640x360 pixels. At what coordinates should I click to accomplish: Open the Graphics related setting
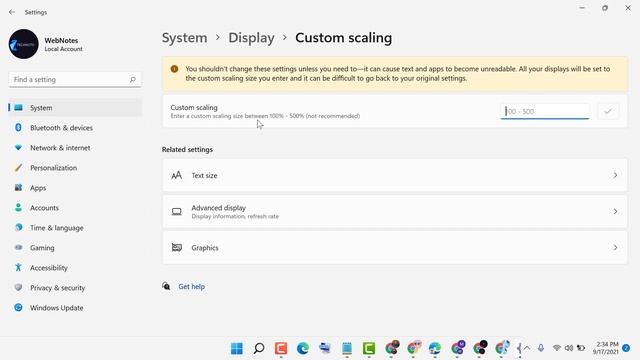[x=395, y=248]
